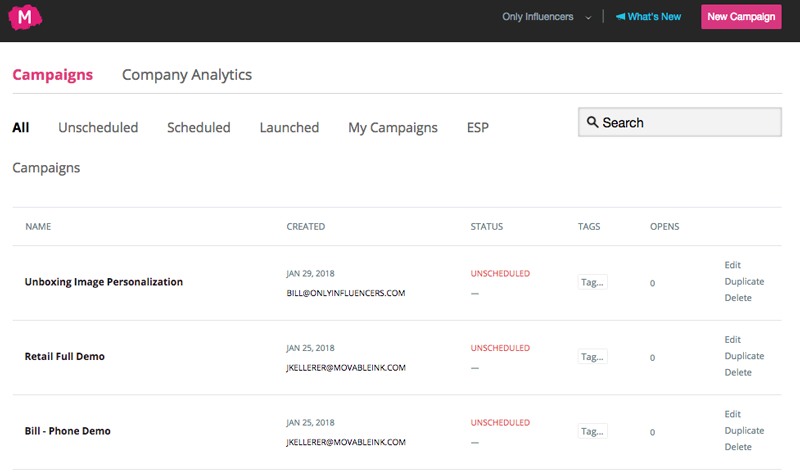Image resolution: width=800 pixels, height=471 pixels.
Task: Click UNSCHEDULED status of Unboxing Image Personalization
Action: (500, 274)
